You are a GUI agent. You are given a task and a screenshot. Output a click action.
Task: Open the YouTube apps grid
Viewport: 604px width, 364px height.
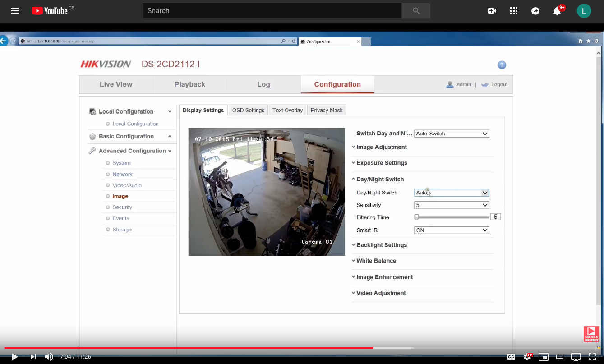point(514,11)
